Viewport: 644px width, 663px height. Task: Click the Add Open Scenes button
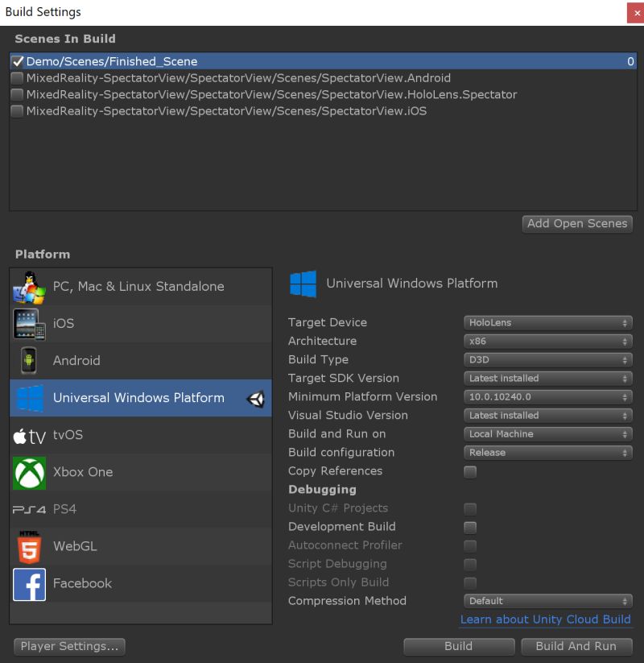pyautogui.click(x=577, y=224)
